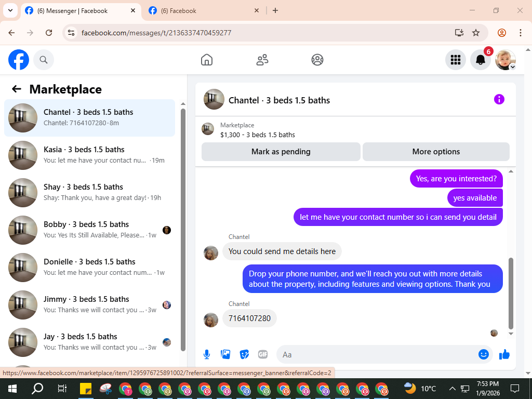Switch to the (6) Facebook tab
The width and height of the screenshot is (532, 399).
(x=204, y=11)
